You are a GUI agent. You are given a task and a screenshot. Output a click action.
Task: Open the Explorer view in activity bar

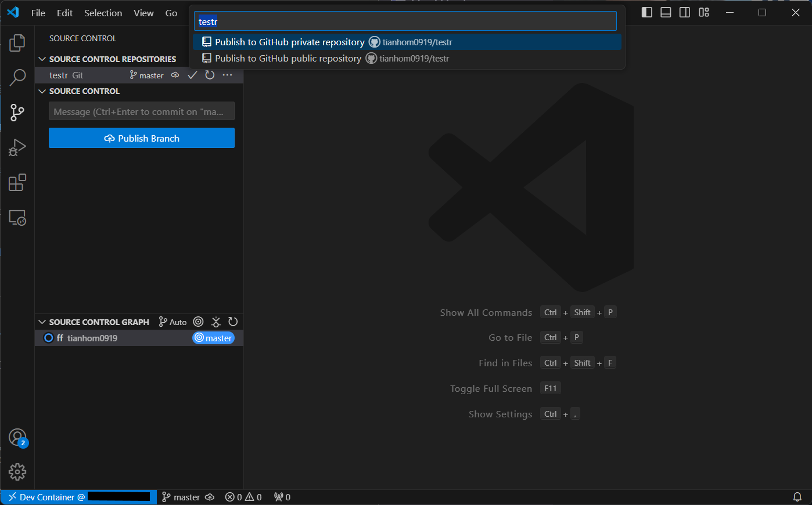coord(17,42)
